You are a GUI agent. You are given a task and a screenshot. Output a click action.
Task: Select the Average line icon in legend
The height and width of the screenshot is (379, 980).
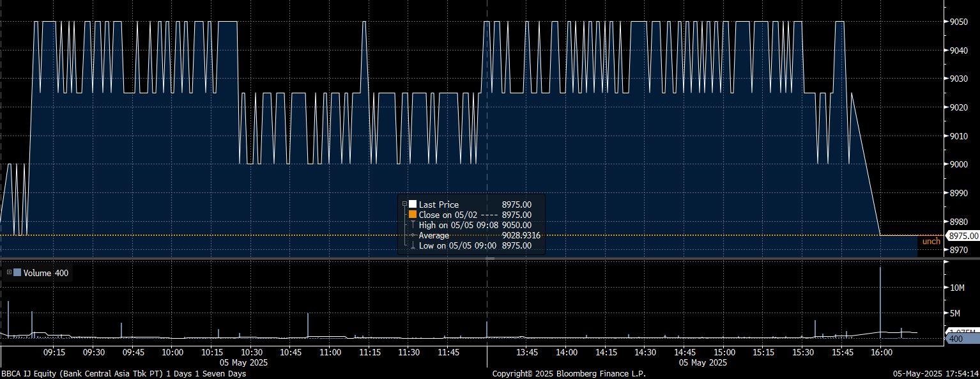pyautogui.click(x=413, y=235)
